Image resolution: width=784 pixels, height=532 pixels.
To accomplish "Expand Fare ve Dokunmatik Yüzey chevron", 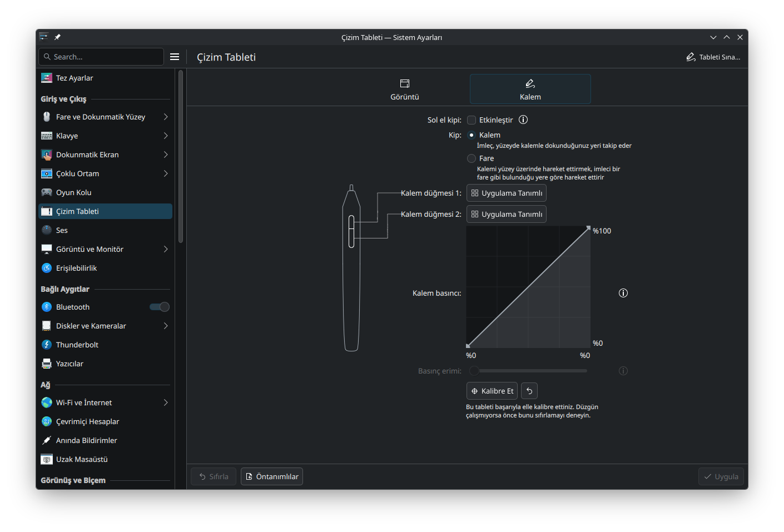I will (166, 117).
